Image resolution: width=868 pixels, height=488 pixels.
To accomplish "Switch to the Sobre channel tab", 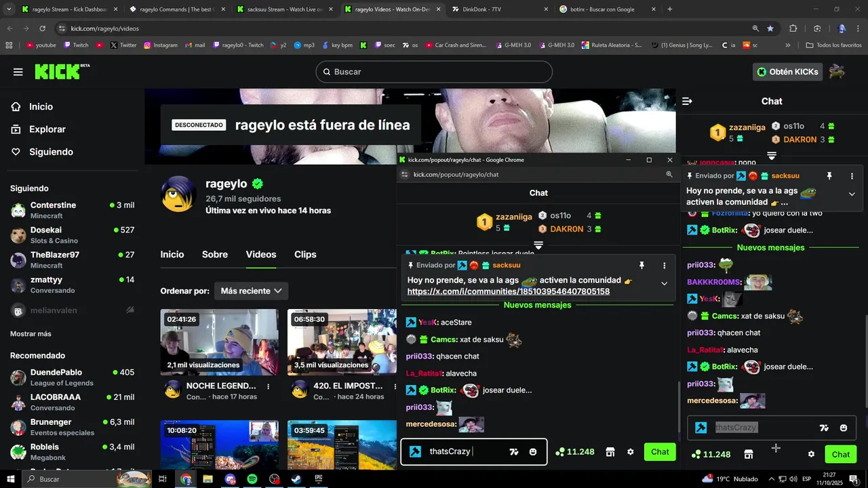I will click(x=215, y=254).
